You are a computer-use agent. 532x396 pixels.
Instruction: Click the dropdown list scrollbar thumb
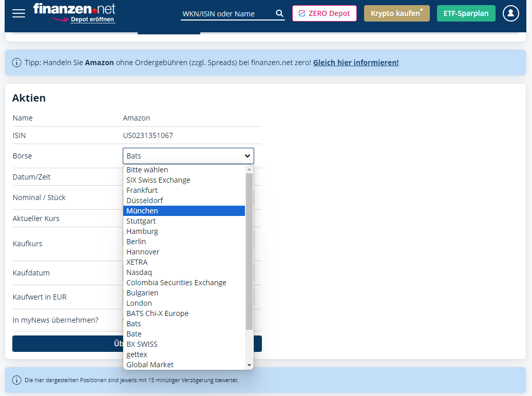click(250, 251)
